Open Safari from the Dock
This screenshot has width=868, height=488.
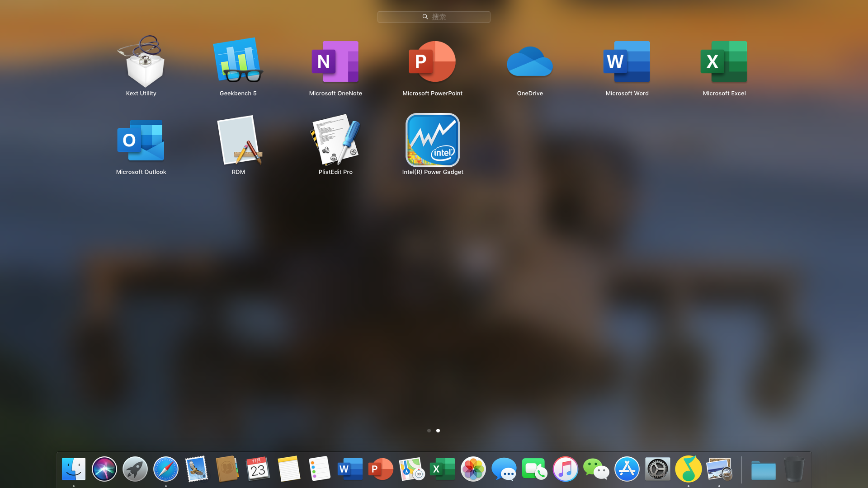click(x=166, y=469)
